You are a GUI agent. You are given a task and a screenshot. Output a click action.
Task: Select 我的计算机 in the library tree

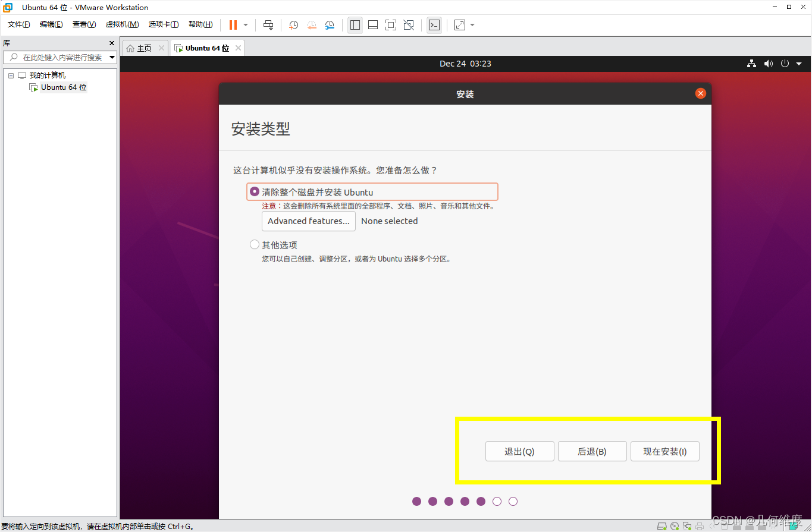point(48,75)
